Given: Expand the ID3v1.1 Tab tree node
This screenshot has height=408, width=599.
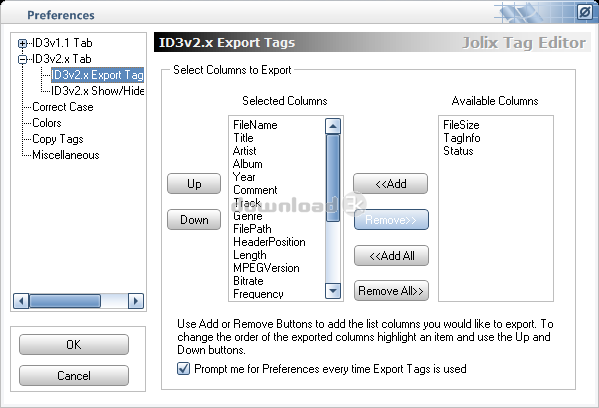Looking at the screenshot, I should click(23, 44).
